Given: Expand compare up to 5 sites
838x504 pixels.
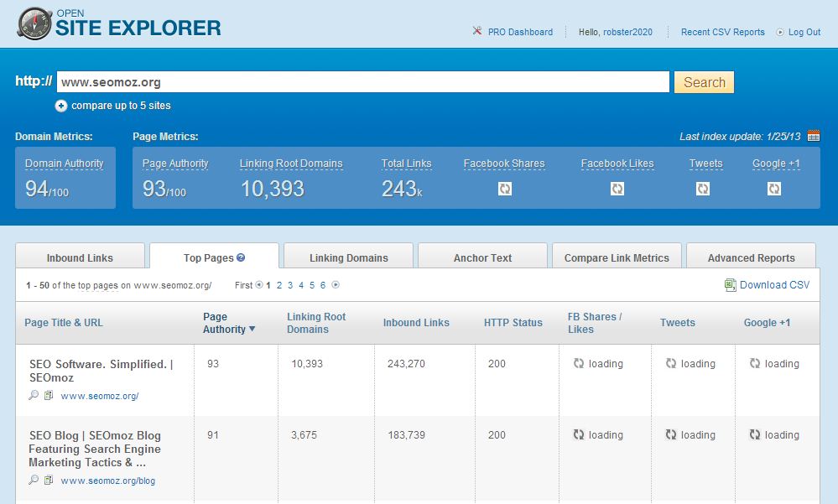Looking at the screenshot, I should point(61,106).
